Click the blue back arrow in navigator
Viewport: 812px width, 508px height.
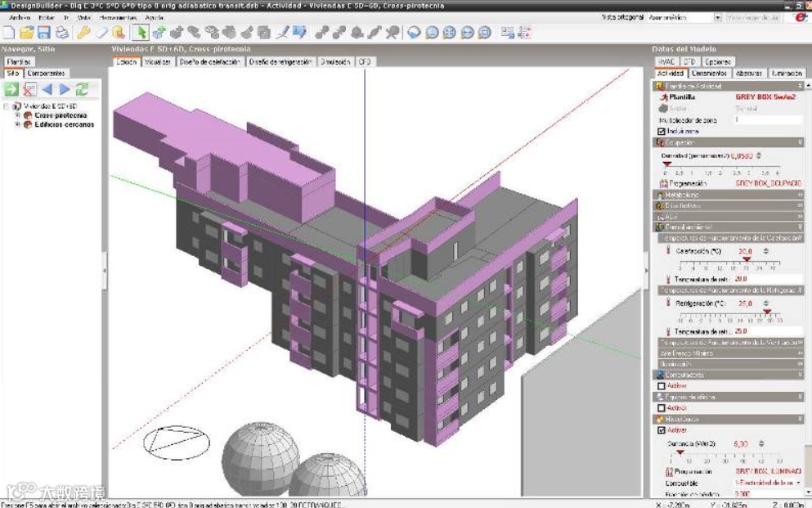pyautogui.click(x=47, y=89)
